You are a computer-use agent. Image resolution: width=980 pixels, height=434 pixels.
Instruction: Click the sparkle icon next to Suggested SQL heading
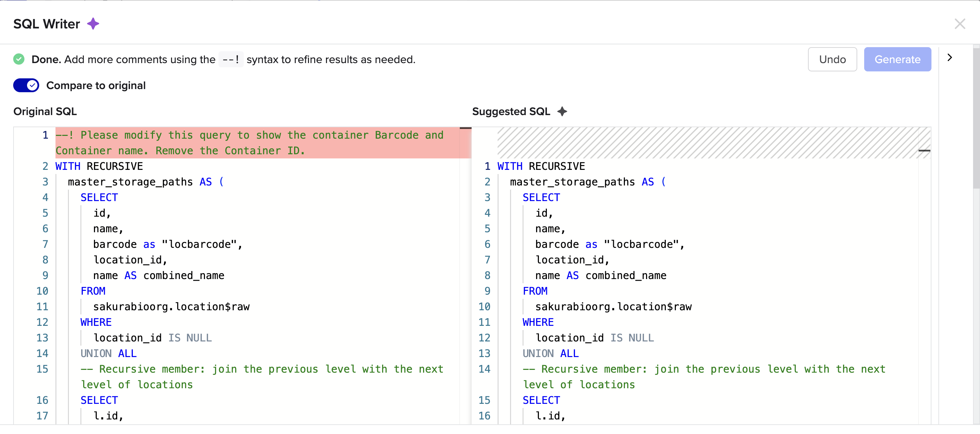pyautogui.click(x=562, y=111)
